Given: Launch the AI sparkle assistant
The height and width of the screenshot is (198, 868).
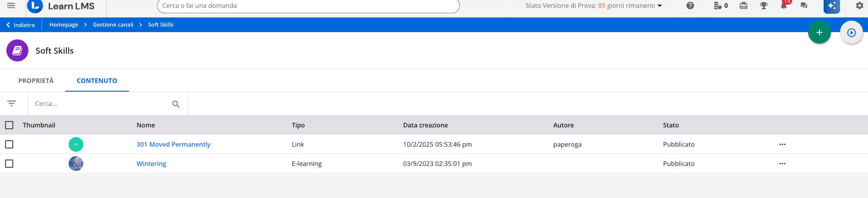Looking at the screenshot, I should [x=831, y=6].
